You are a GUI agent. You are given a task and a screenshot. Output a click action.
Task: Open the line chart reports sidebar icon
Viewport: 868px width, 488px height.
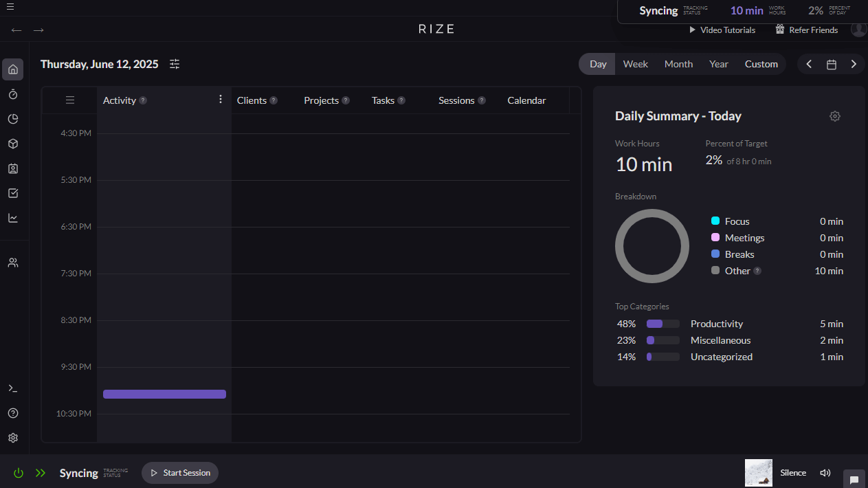point(12,218)
